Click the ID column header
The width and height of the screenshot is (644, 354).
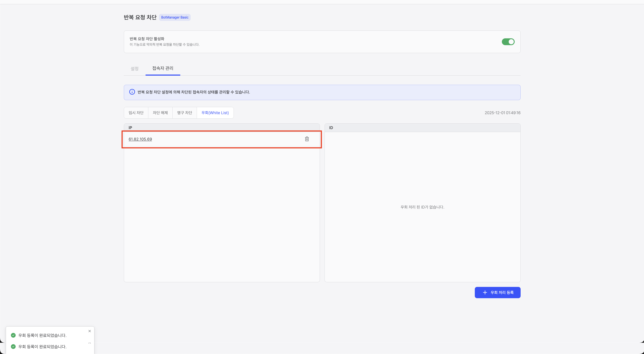point(331,127)
